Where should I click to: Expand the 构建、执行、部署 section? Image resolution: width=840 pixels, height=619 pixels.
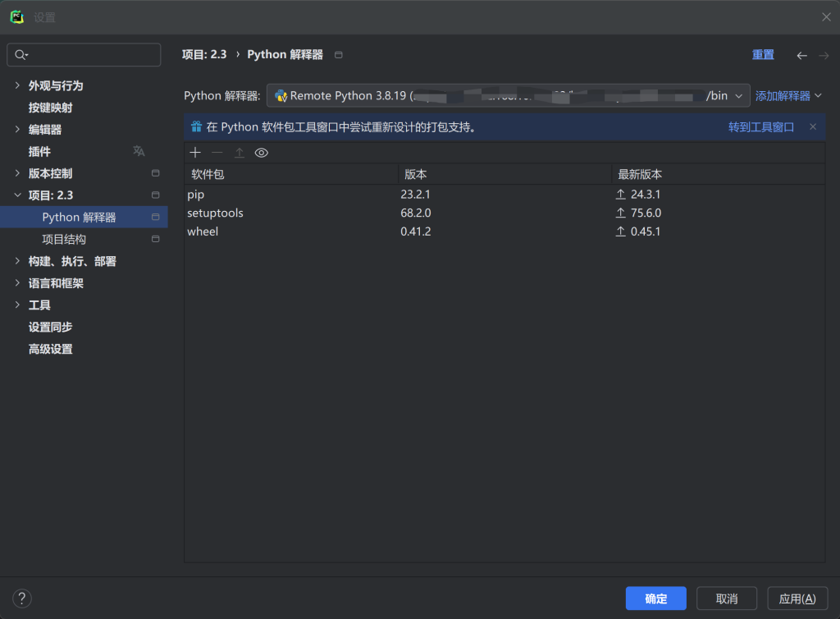[x=18, y=261]
